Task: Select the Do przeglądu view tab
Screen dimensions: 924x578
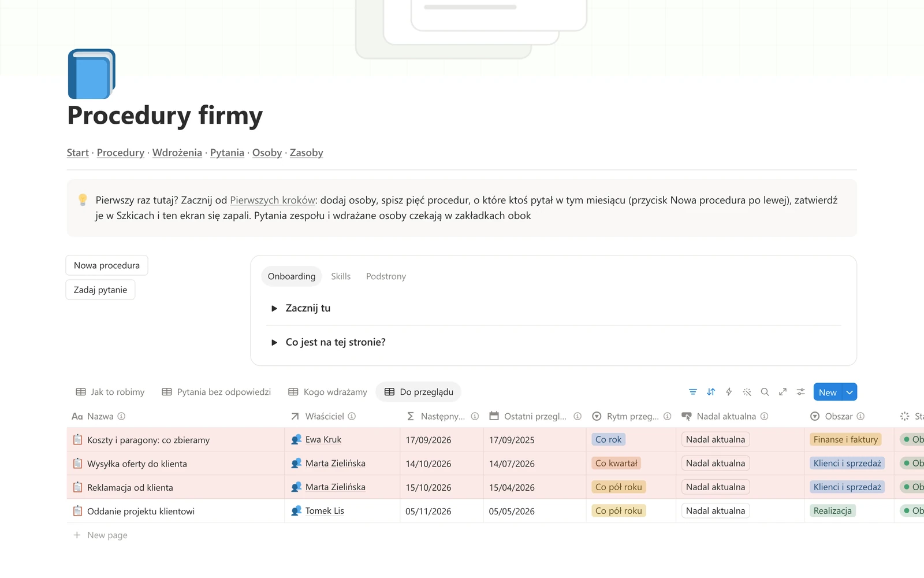Action: pos(419,392)
